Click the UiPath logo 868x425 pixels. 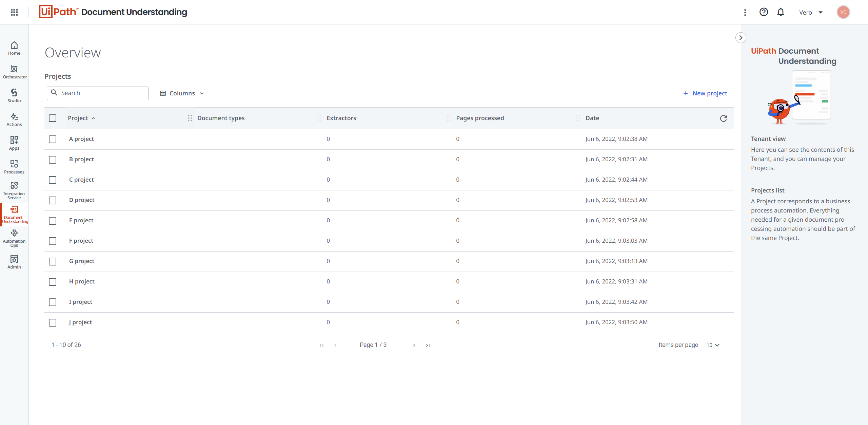(x=58, y=12)
